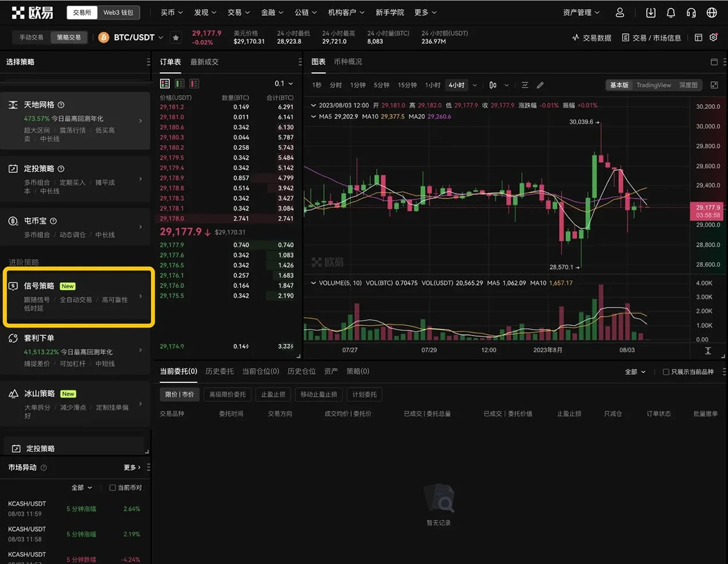Click chart panel window icon
The height and width of the screenshot is (564, 728).
coord(714,62)
